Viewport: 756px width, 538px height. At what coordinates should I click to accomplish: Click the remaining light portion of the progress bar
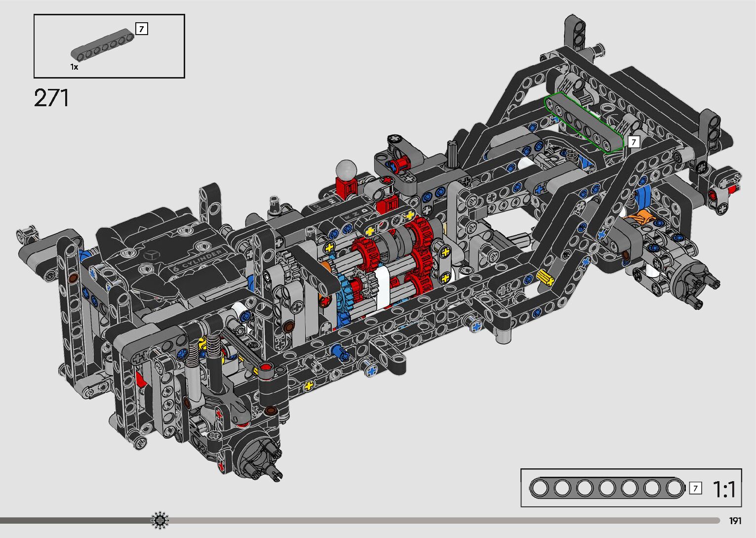click(444, 520)
